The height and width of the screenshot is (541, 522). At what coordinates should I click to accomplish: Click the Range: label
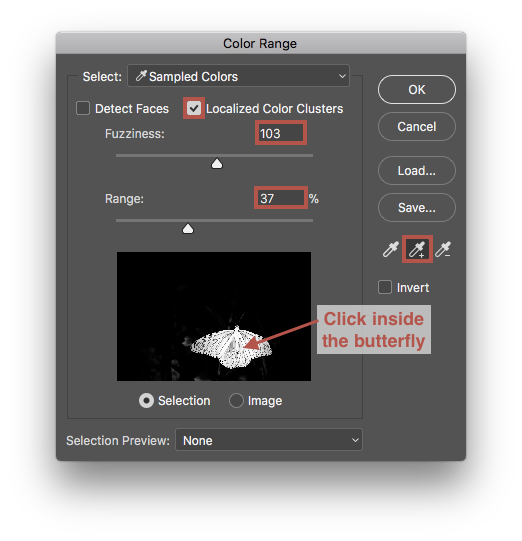pyautogui.click(x=124, y=199)
